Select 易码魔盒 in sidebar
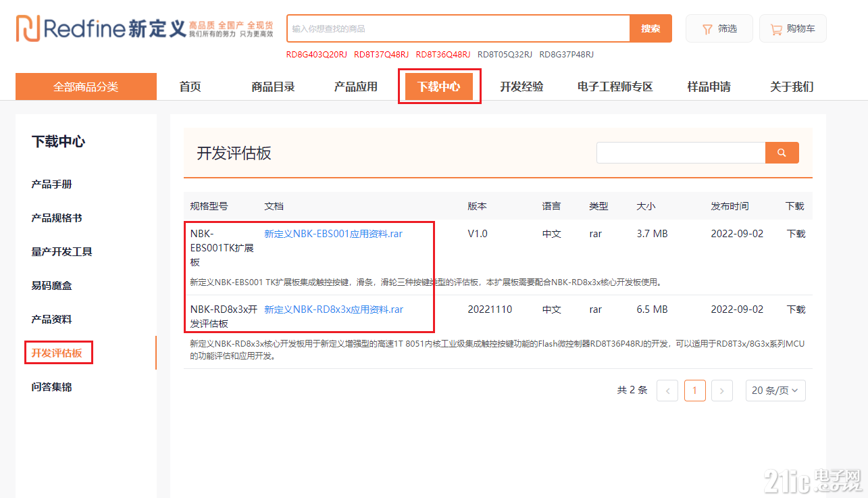Viewport: 868px width, 498px height. pos(51,285)
